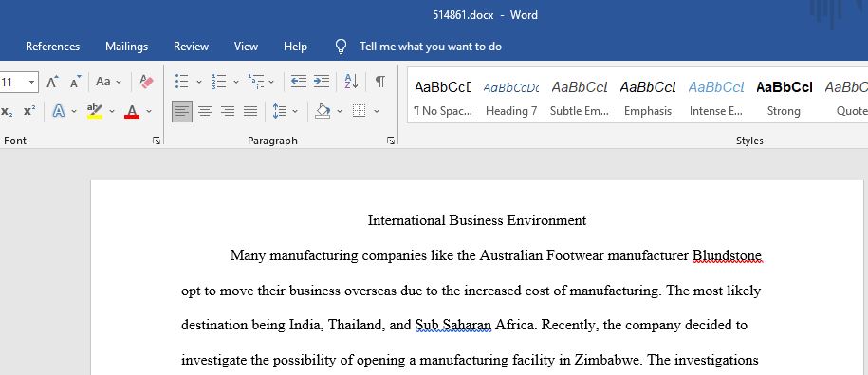Expand shading dropdown arrow
The image size is (868, 375).
coord(340,112)
